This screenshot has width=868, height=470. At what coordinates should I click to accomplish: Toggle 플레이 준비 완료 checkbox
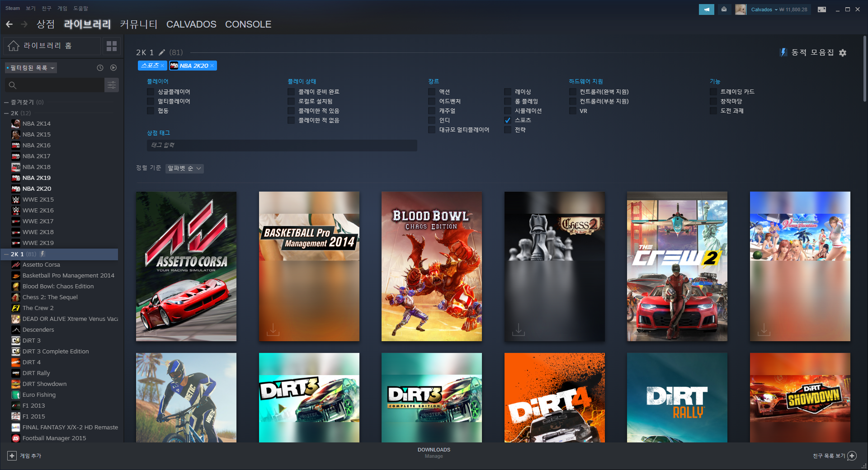tap(291, 92)
